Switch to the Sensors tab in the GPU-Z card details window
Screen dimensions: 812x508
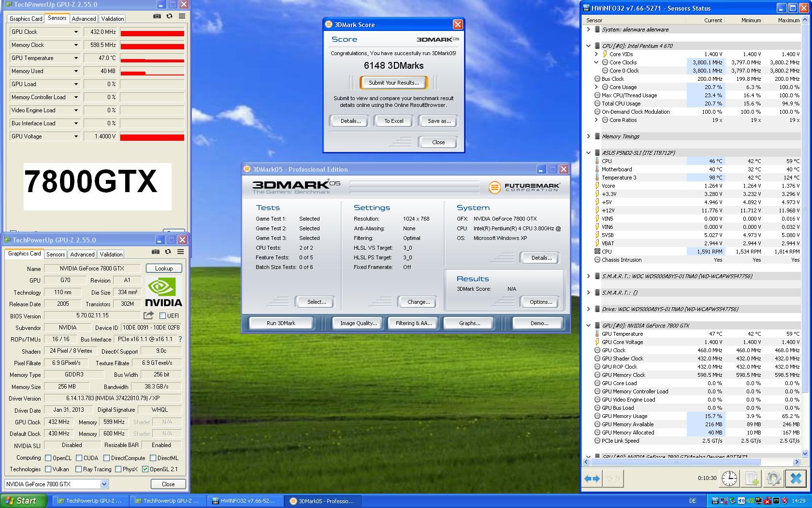click(56, 254)
